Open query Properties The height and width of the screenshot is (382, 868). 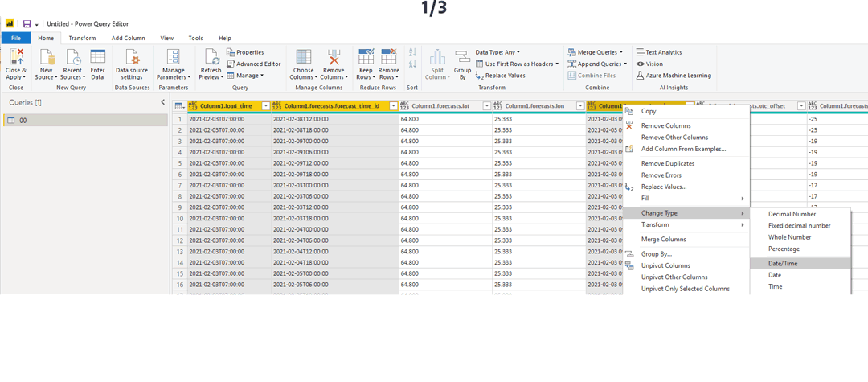coord(246,52)
